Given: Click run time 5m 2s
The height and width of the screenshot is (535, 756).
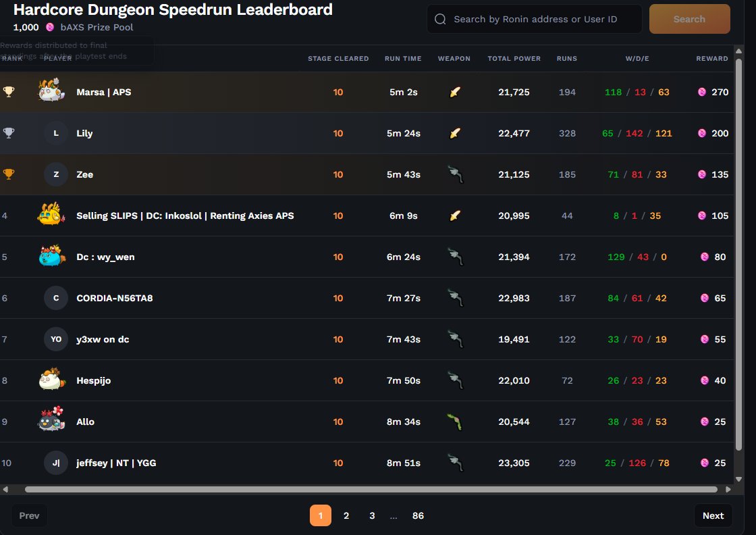Looking at the screenshot, I should click(x=404, y=92).
